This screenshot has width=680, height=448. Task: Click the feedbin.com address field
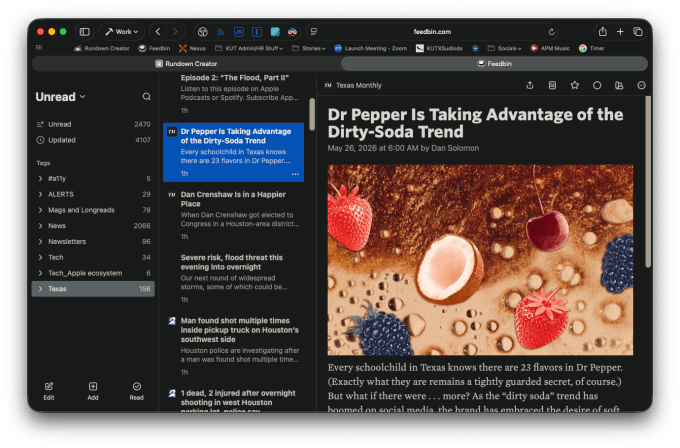tap(432, 32)
